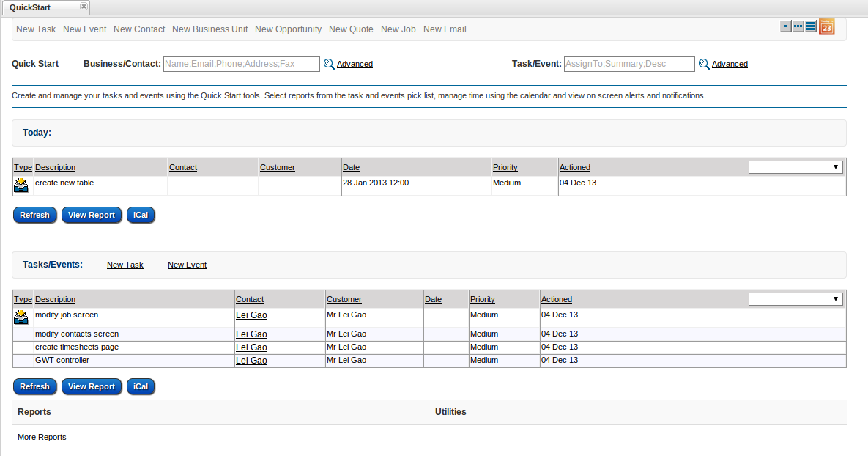The image size is (868, 456).
Task: Switch to the nine-square month grid view icon
Action: (810, 26)
